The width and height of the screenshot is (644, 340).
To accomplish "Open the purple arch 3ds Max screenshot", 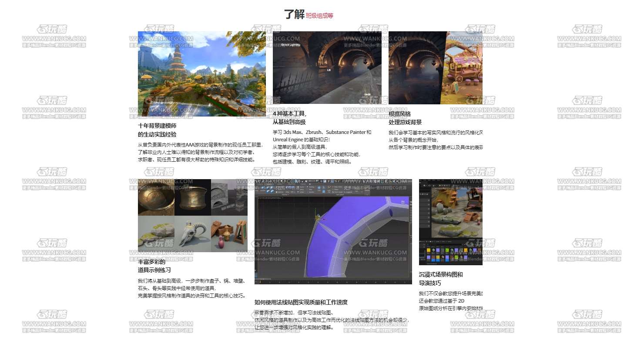I will pos(333,232).
